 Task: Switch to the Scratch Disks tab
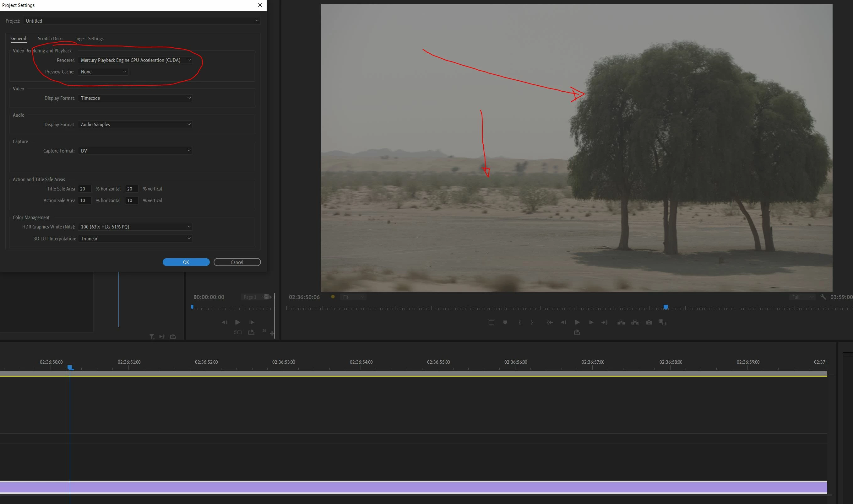point(50,38)
